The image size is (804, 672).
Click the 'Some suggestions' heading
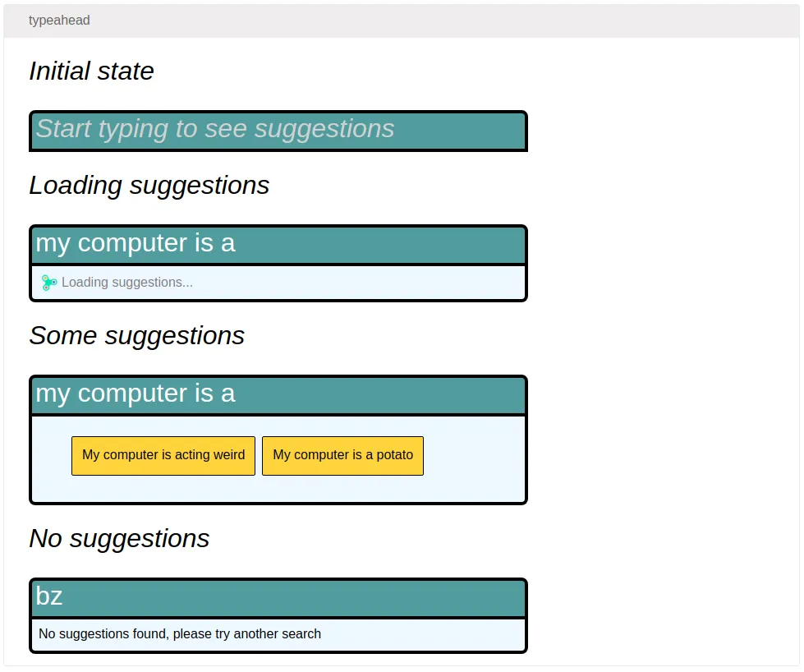click(x=136, y=336)
